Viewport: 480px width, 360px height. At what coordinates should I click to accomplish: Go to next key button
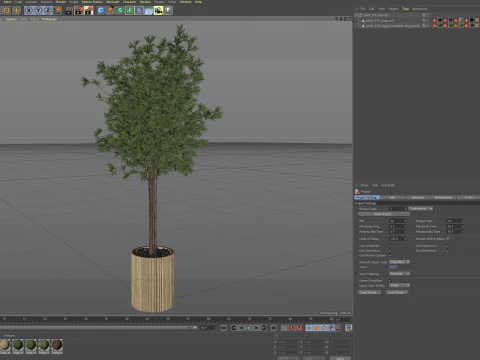(x=263, y=328)
